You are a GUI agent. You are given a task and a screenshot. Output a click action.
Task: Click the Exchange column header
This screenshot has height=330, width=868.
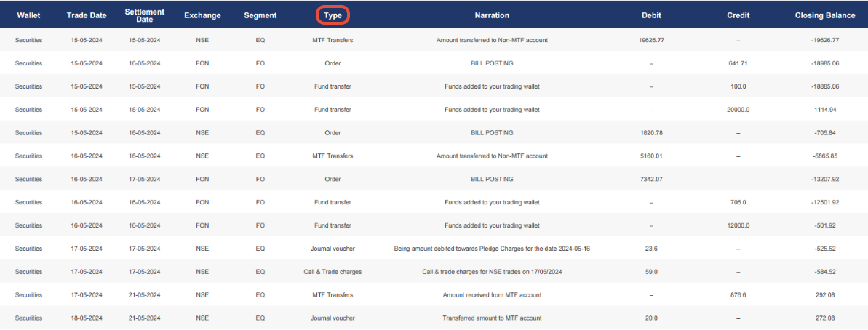pos(202,15)
